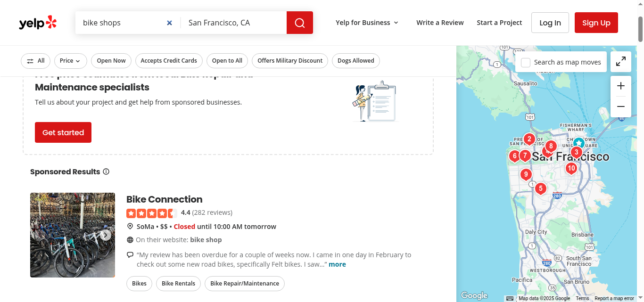
Task: Expand review with the more link
Action: pos(337,264)
